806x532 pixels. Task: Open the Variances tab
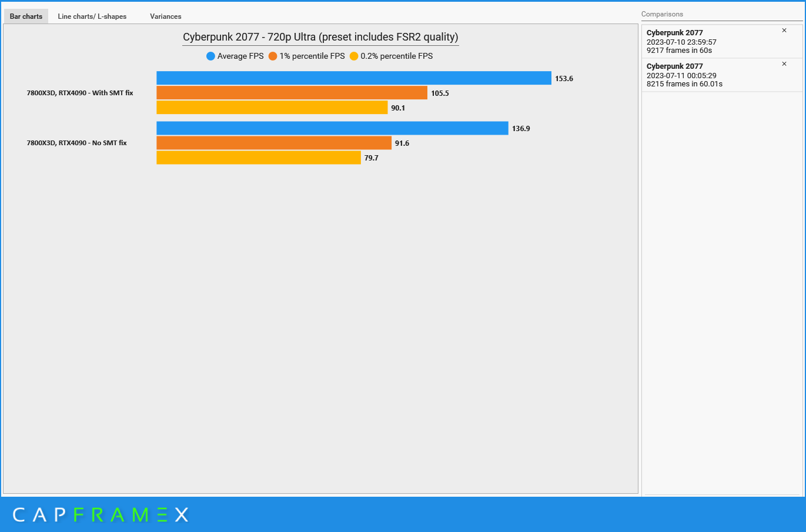[x=166, y=16]
